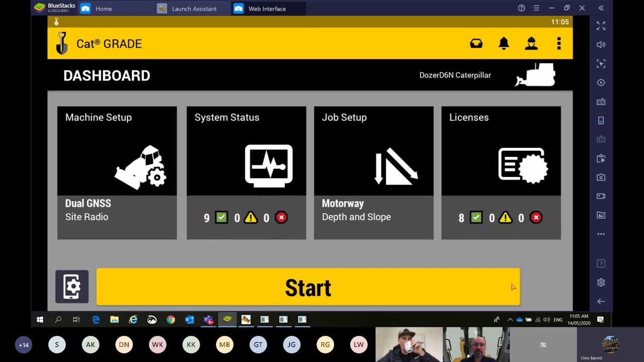Show the +14 more participants

tap(24, 345)
